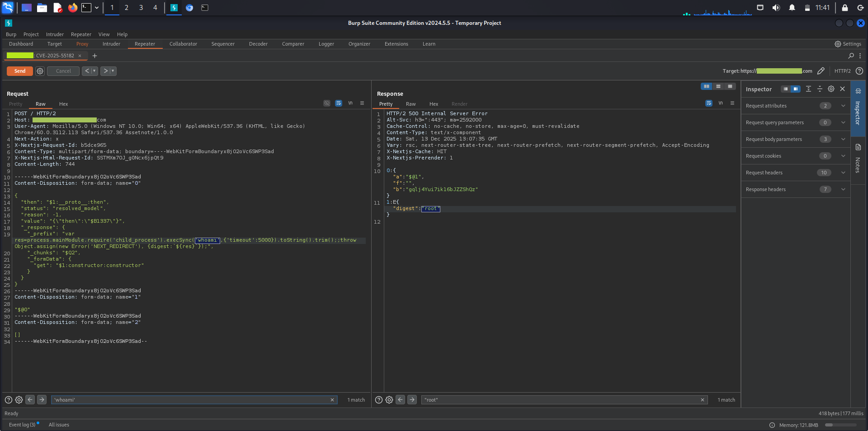Click Inspector collapse all sections icon
Screen dimensions: 868x431
[x=820, y=89]
